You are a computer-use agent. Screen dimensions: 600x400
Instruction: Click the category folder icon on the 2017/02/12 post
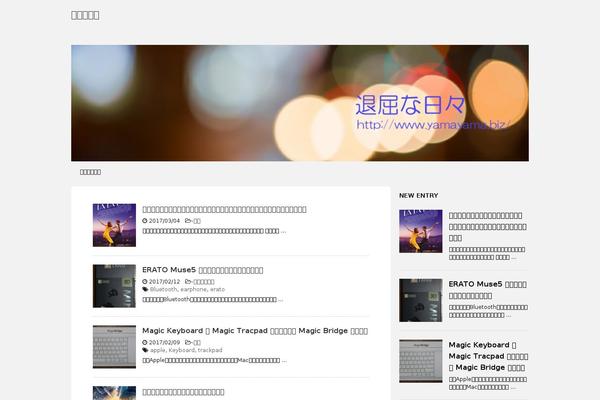188,281
